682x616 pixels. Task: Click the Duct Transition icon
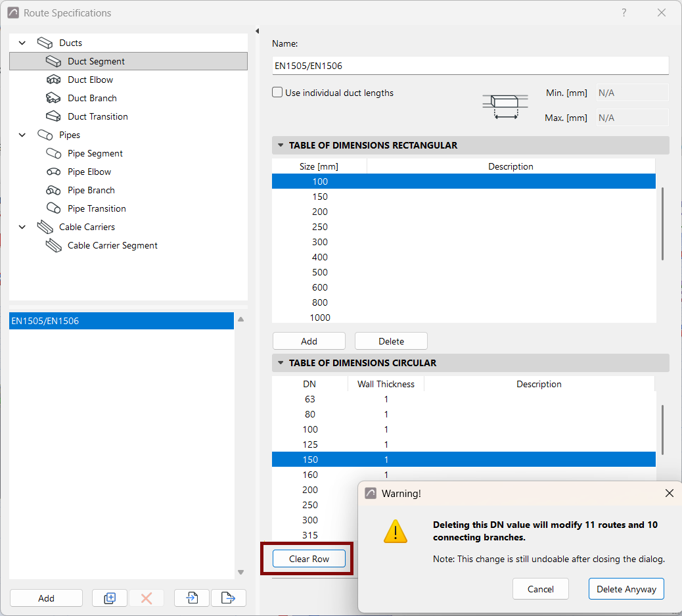tap(53, 116)
